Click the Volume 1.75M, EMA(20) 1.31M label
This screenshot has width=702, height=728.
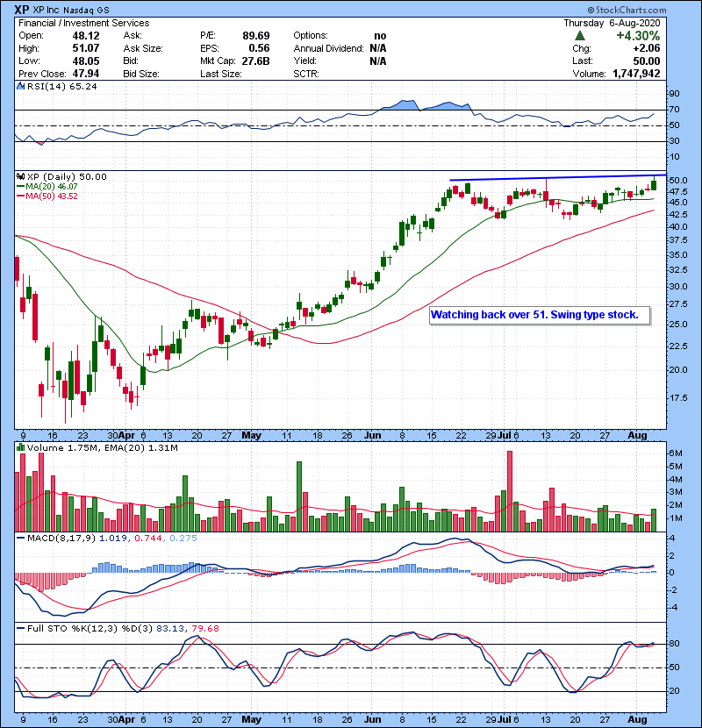pos(102,448)
